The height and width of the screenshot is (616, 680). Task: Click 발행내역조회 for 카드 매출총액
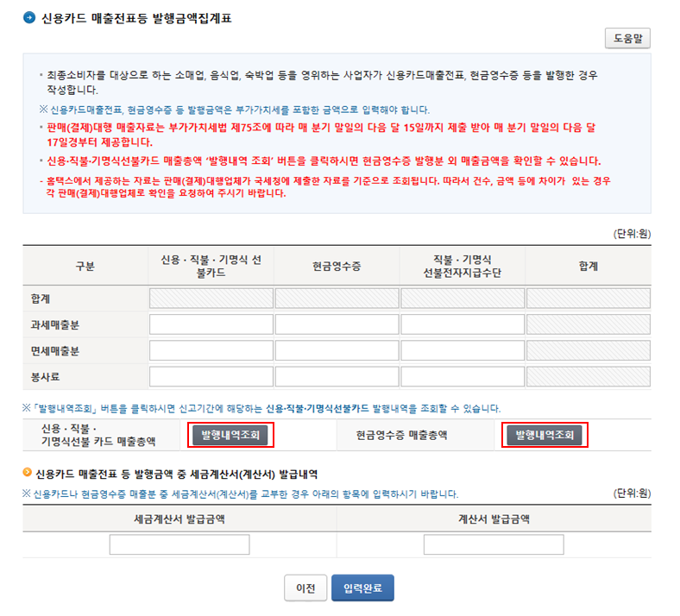tap(230, 435)
